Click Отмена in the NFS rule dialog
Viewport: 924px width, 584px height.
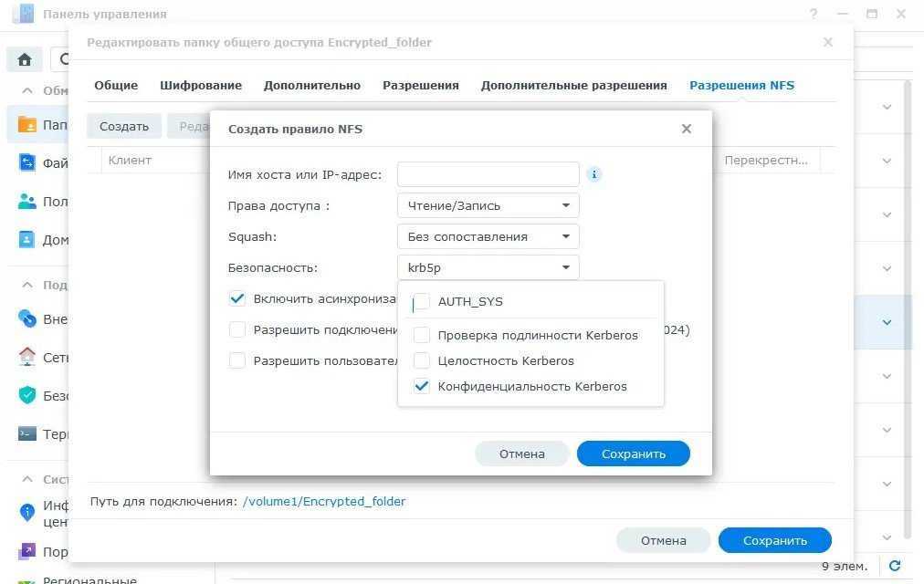(x=521, y=454)
